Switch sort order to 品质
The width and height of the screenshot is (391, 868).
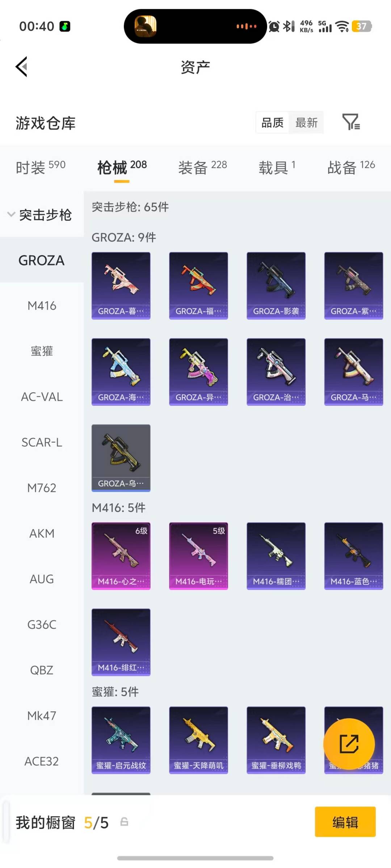pyautogui.click(x=273, y=123)
